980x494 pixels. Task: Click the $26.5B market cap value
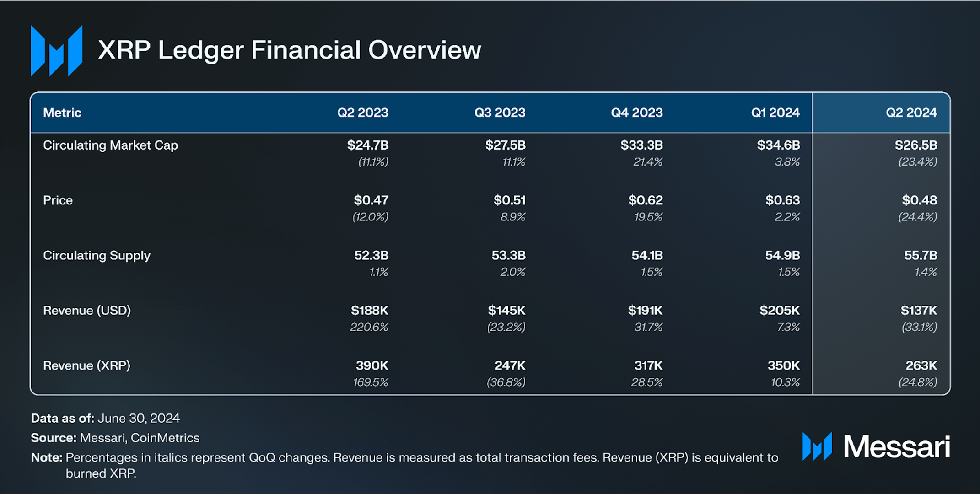[x=915, y=145]
